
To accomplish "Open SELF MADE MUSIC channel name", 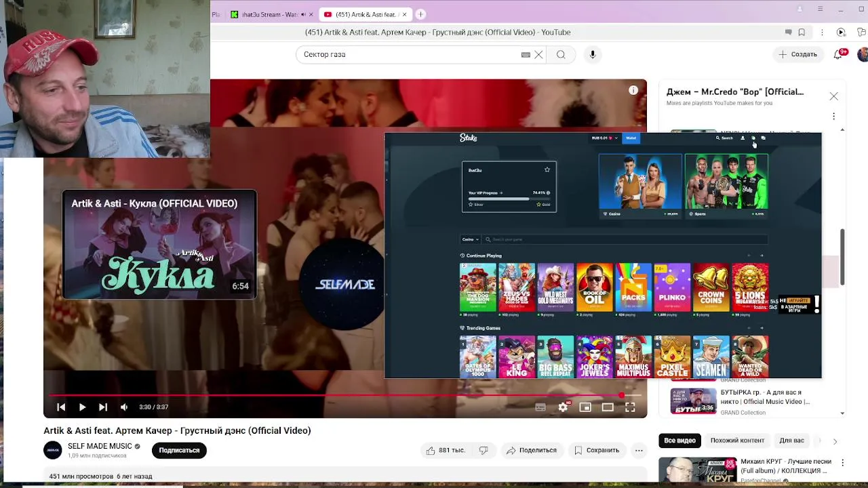I will coord(100,446).
